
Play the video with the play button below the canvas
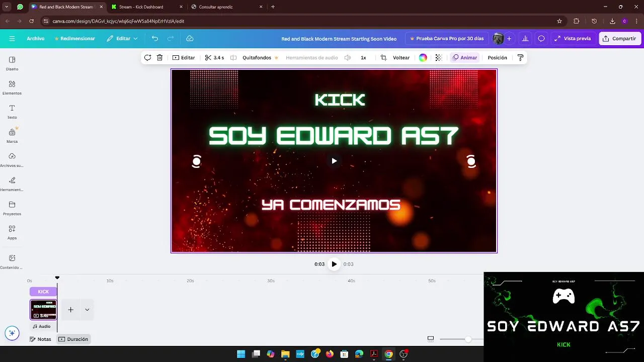(x=334, y=264)
